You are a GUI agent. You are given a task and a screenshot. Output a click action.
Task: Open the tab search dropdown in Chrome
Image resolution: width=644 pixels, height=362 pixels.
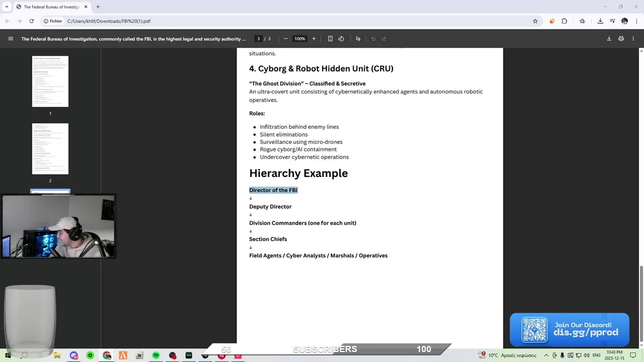click(7, 7)
